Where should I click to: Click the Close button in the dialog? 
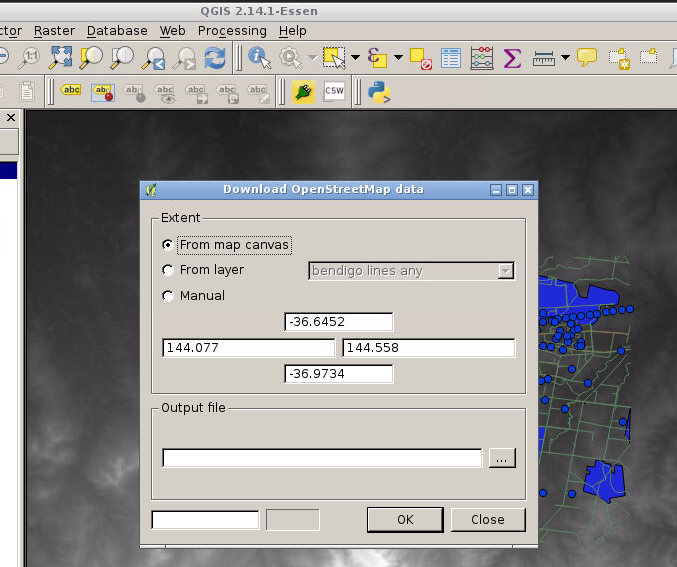point(488,519)
